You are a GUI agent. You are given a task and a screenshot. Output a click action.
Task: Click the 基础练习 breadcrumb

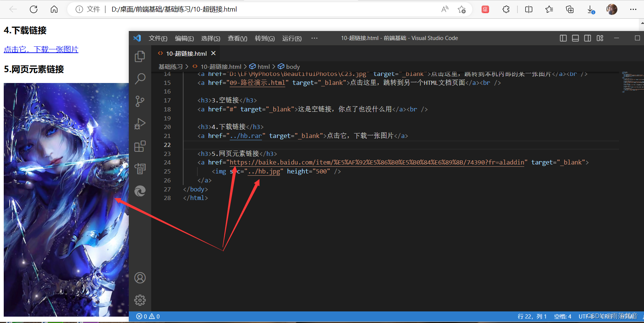[x=171, y=67]
